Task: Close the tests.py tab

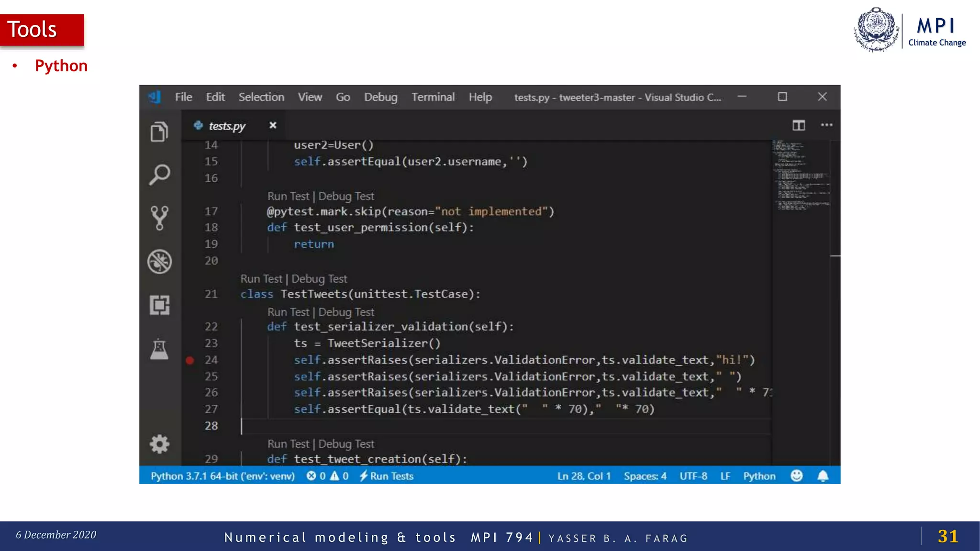Action: pyautogui.click(x=273, y=125)
